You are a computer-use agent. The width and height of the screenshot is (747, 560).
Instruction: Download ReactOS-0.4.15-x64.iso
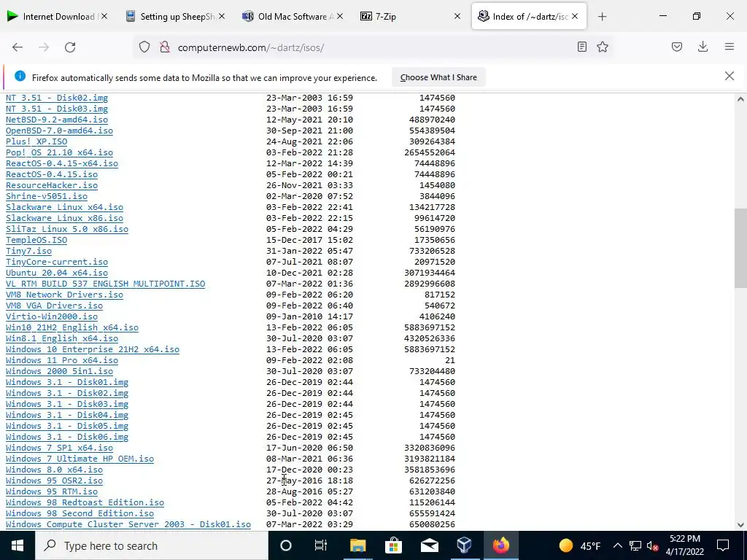(62, 163)
